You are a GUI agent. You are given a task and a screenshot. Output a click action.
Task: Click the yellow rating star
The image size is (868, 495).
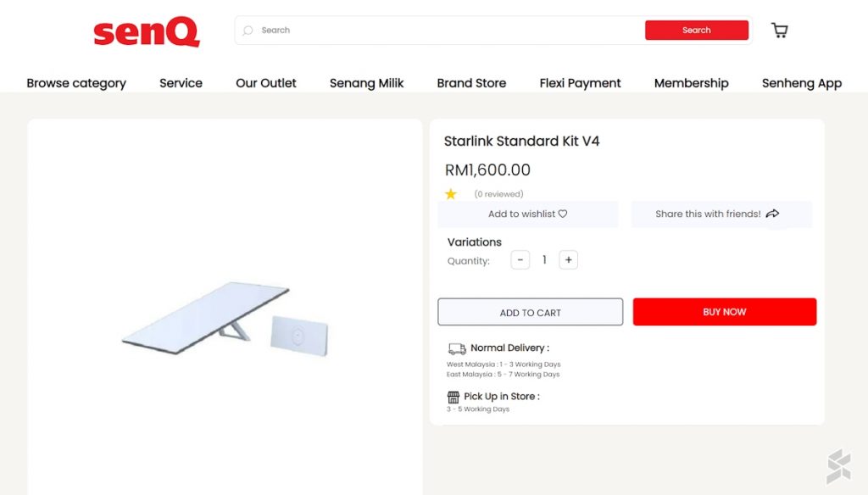pyautogui.click(x=451, y=194)
